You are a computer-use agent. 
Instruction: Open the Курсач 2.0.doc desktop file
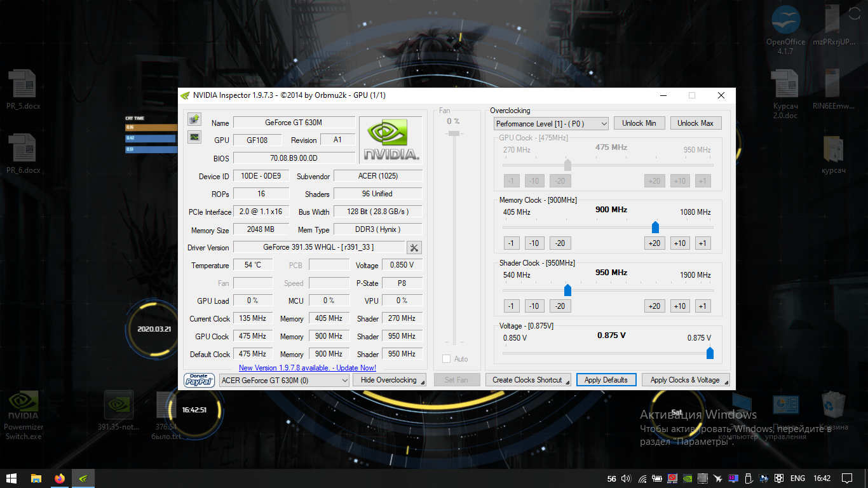click(x=785, y=94)
